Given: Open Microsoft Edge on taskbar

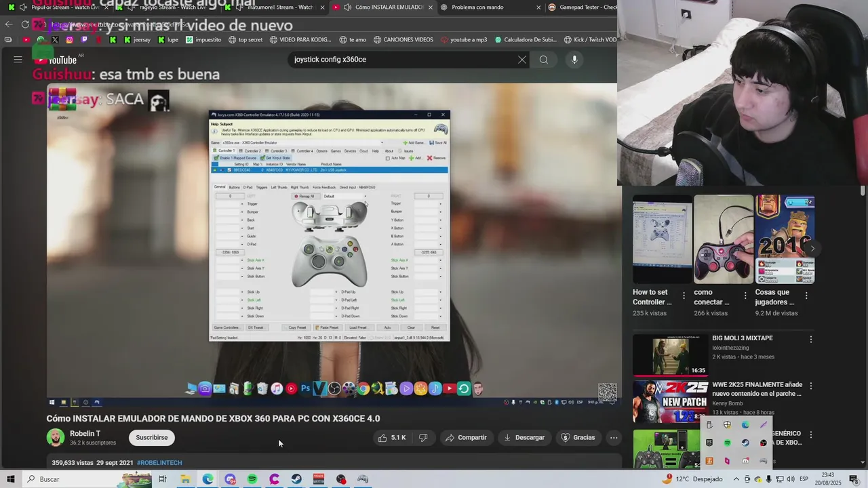Looking at the screenshot, I should click(208, 479).
